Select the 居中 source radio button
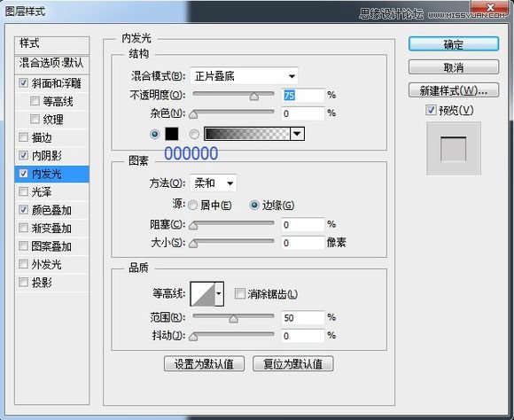 pos(192,206)
